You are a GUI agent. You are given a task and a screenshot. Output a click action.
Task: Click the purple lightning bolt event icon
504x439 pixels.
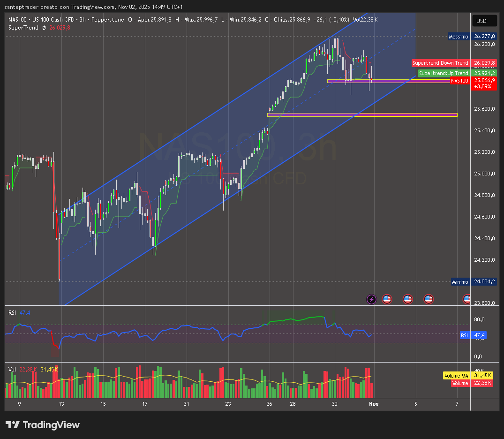pos(371,299)
